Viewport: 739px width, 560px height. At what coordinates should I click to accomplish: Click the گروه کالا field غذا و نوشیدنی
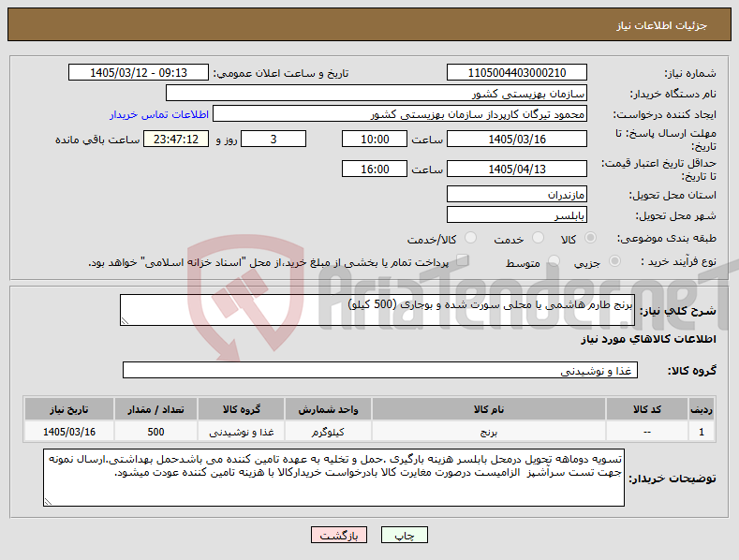(380, 370)
